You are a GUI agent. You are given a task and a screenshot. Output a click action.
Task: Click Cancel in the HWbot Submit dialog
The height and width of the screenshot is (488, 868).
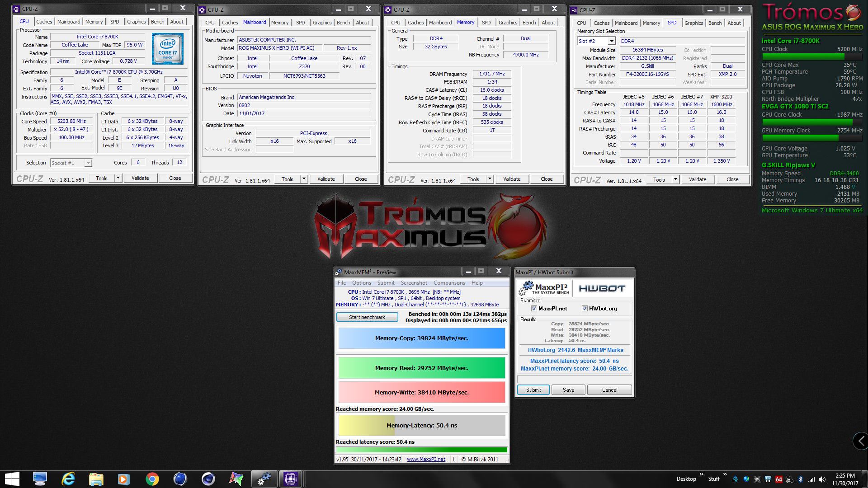(609, 390)
